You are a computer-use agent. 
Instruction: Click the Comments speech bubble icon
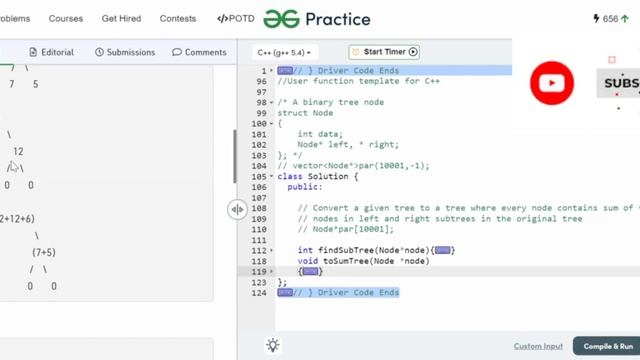point(176,52)
